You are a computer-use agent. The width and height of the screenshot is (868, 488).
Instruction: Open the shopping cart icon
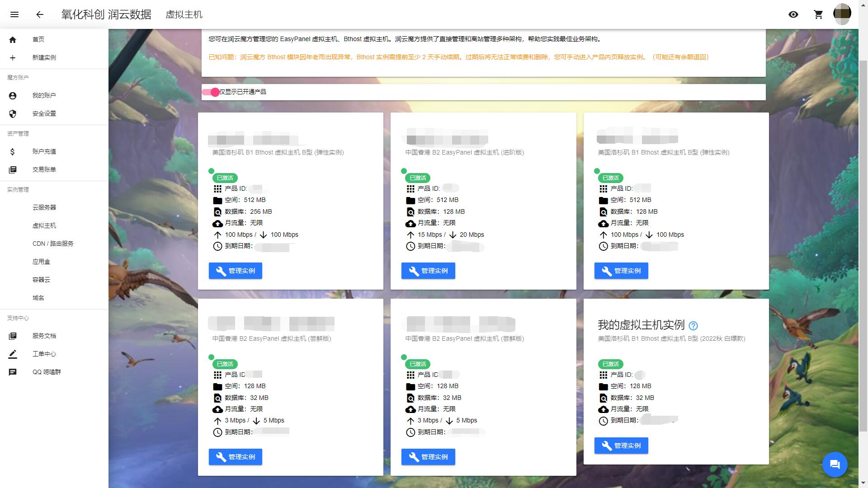coord(818,14)
